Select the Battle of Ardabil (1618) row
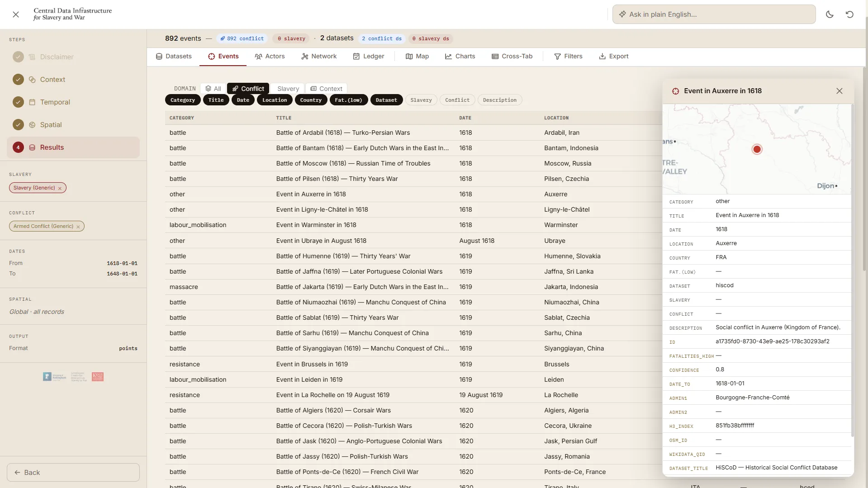The image size is (868, 488). click(413, 133)
